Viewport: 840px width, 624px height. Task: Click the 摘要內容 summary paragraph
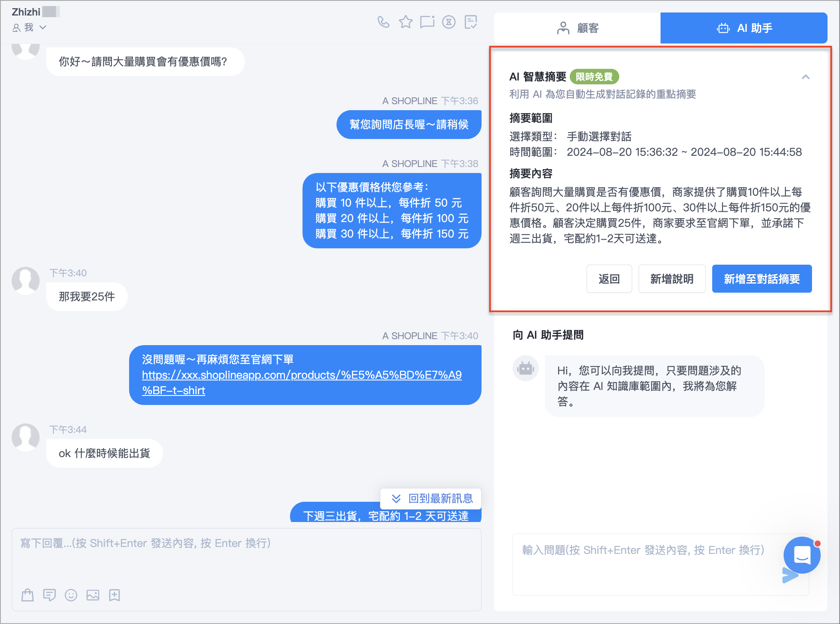click(x=660, y=215)
